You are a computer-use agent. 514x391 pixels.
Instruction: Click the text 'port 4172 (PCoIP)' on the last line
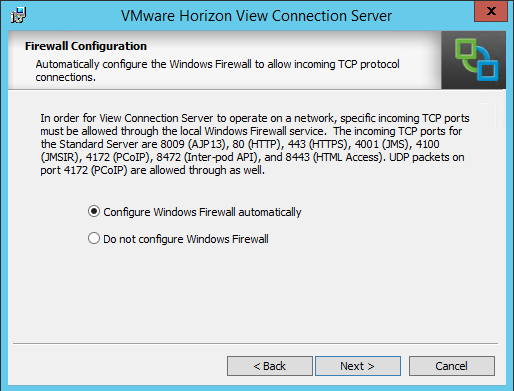tap(84, 170)
